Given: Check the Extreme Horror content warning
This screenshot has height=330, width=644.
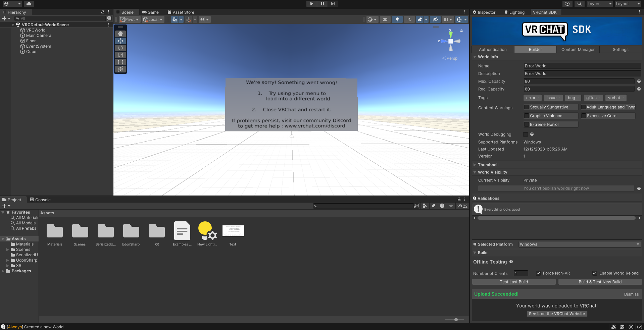Looking at the screenshot, I should [x=527, y=124].
